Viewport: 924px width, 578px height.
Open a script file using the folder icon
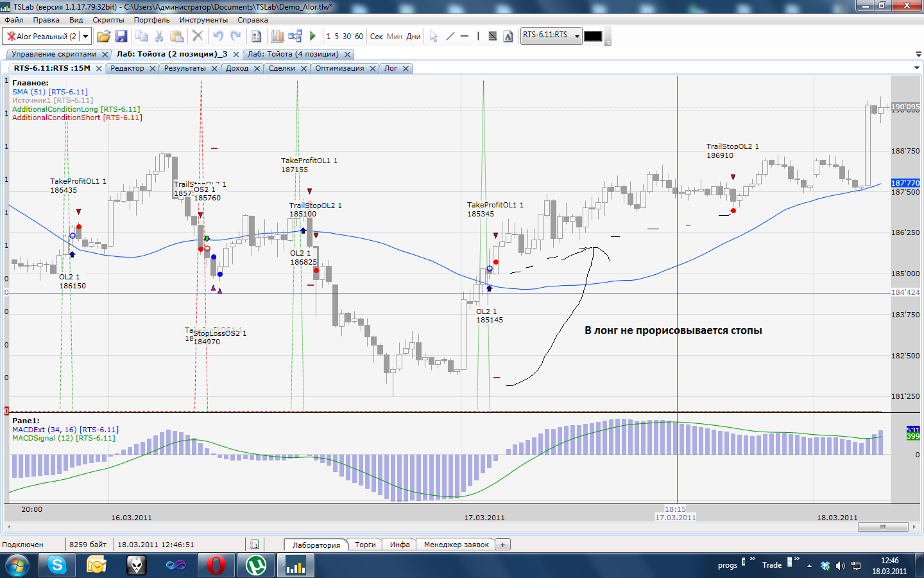[x=103, y=36]
